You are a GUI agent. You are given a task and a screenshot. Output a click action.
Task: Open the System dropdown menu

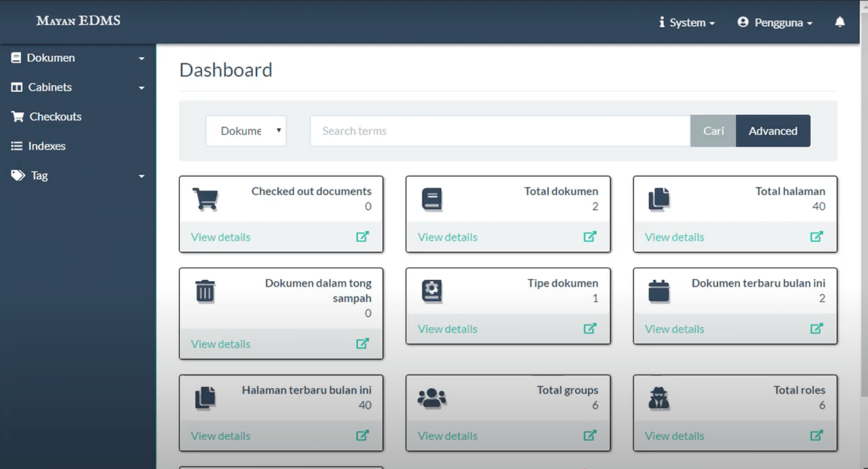687,22
